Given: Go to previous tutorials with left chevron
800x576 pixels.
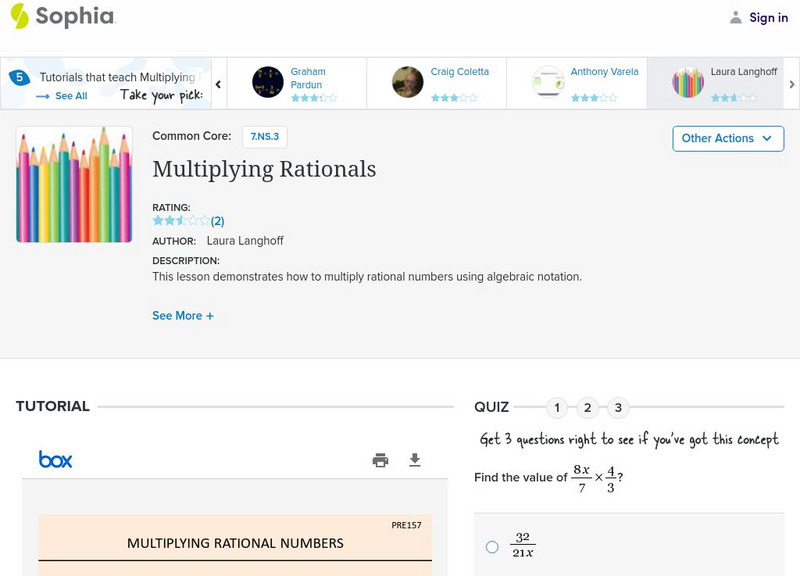Looking at the screenshot, I should tap(218, 84).
